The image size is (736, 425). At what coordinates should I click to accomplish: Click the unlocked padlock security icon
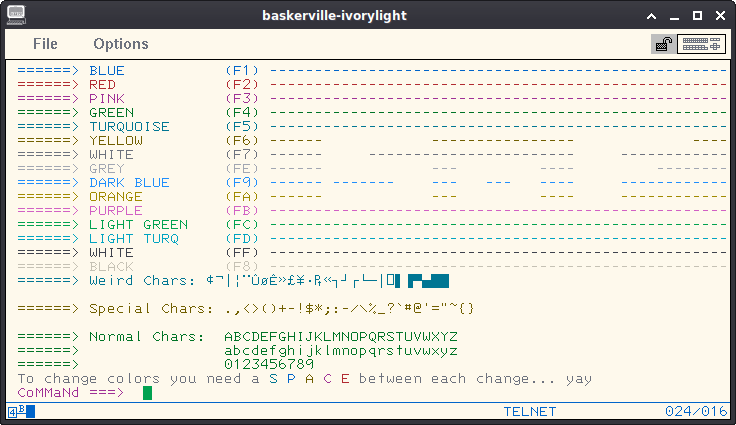(x=663, y=44)
